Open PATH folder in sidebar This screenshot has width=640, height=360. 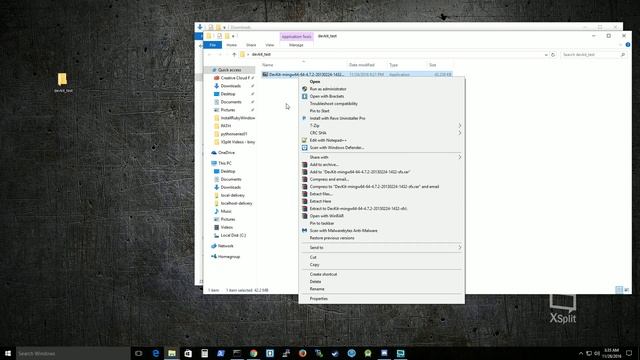click(225, 126)
